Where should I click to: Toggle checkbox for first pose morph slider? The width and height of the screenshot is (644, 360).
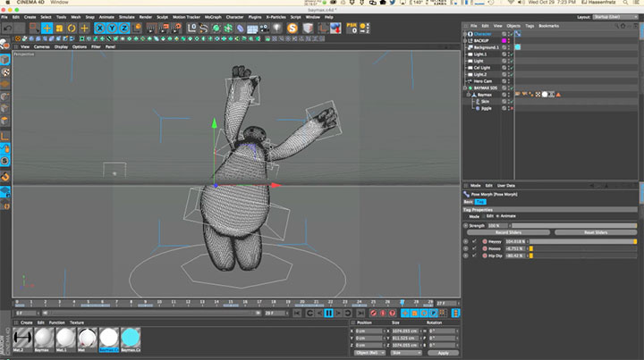pos(474,241)
